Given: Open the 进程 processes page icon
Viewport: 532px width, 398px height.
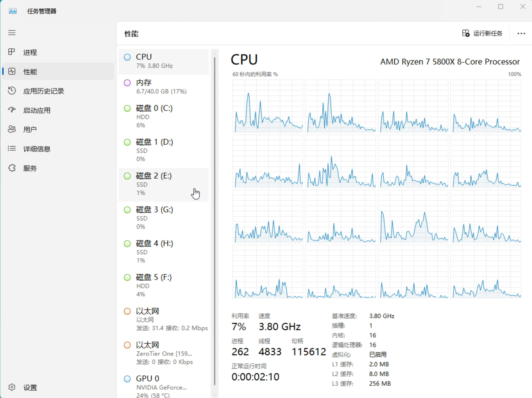Looking at the screenshot, I should click(x=12, y=52).
